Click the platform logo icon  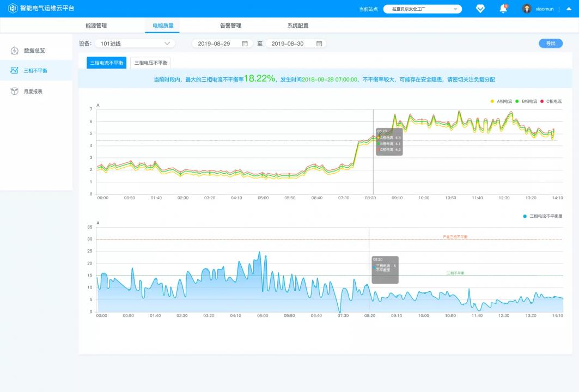pos(13,9)
